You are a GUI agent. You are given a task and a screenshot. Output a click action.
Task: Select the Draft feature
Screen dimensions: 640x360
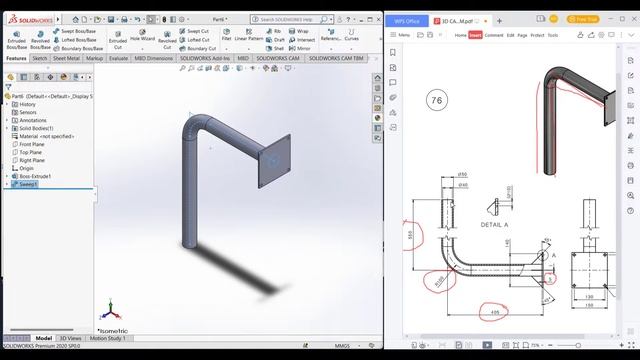(x=275, y=40)
